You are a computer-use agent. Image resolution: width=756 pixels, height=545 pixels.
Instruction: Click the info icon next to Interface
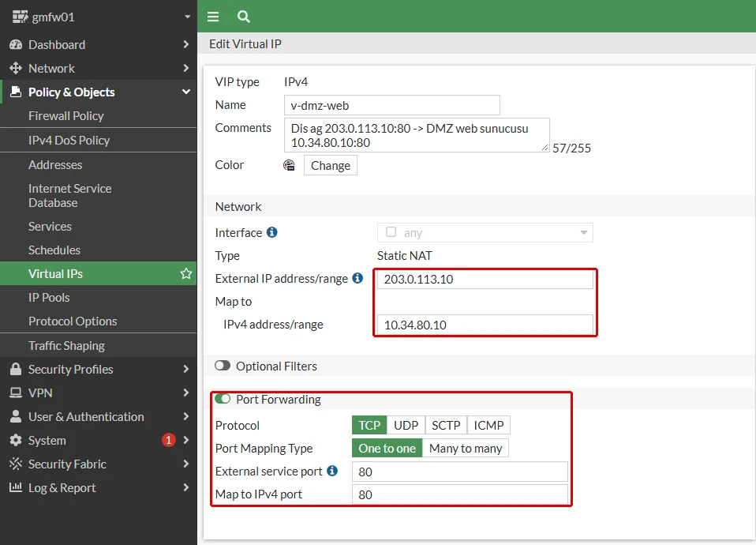tap(272, 232)
